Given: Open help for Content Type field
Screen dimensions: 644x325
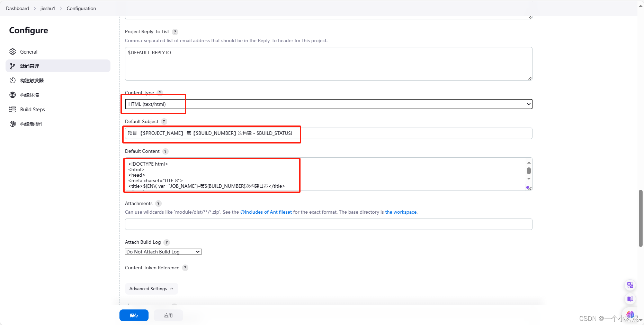Looking at the screenshot, I should coord(160,93).
